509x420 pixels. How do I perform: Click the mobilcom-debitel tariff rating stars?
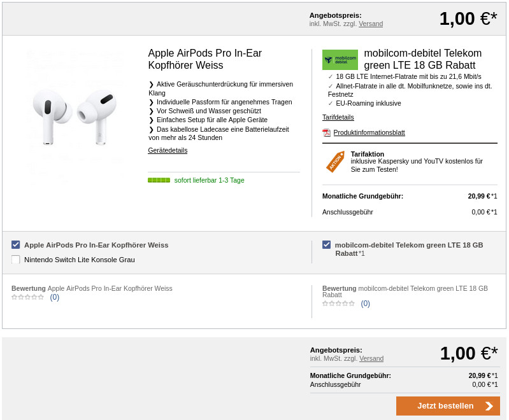coord(338,304)
